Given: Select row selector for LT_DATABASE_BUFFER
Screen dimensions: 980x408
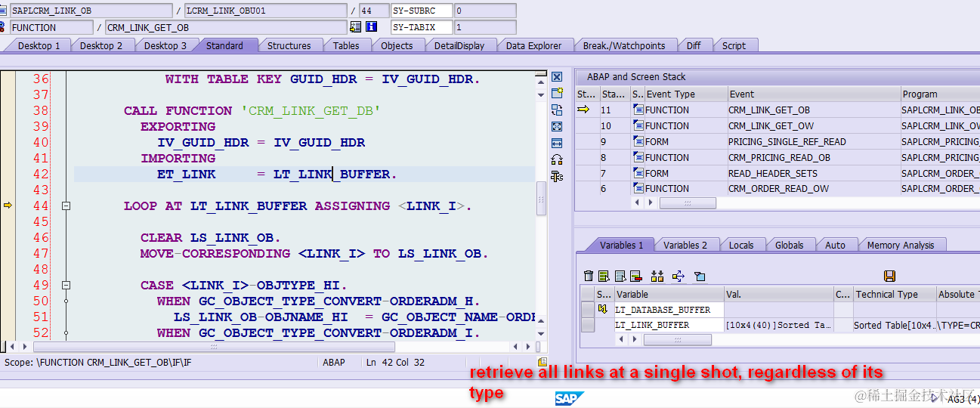Looking at the screenshot, I should coord(587,309).
